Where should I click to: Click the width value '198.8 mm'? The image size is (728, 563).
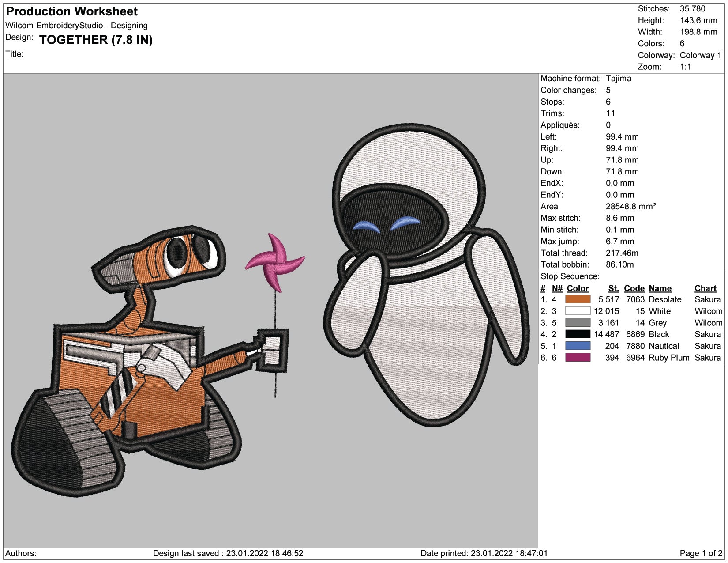tap(698, 32)
